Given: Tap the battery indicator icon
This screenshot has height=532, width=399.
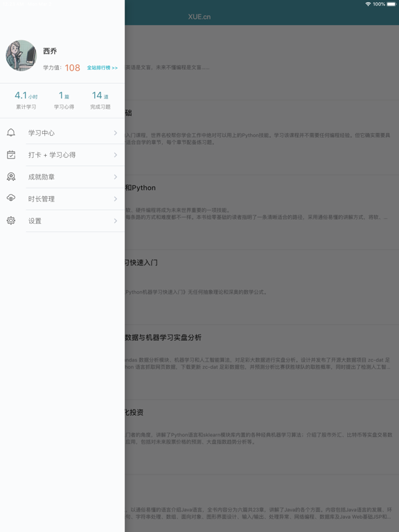Looking at the screenshot, I should click(x=391, y=4).
